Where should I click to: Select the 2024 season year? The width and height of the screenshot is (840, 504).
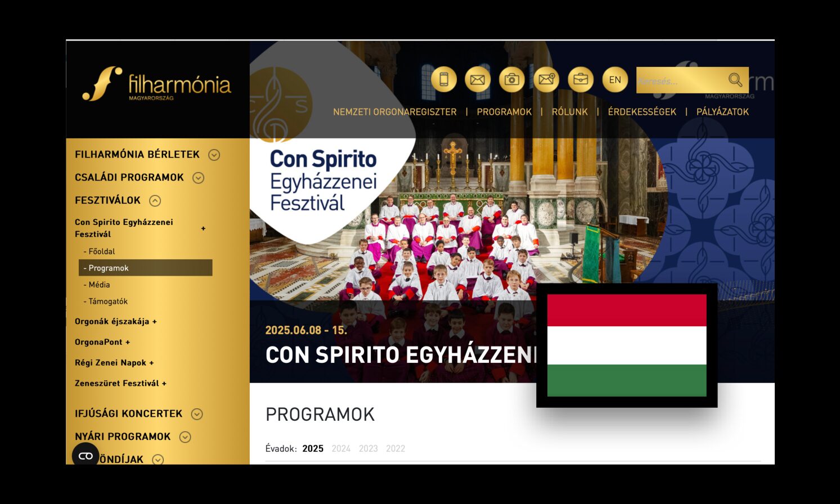click(x=341, y=448)
